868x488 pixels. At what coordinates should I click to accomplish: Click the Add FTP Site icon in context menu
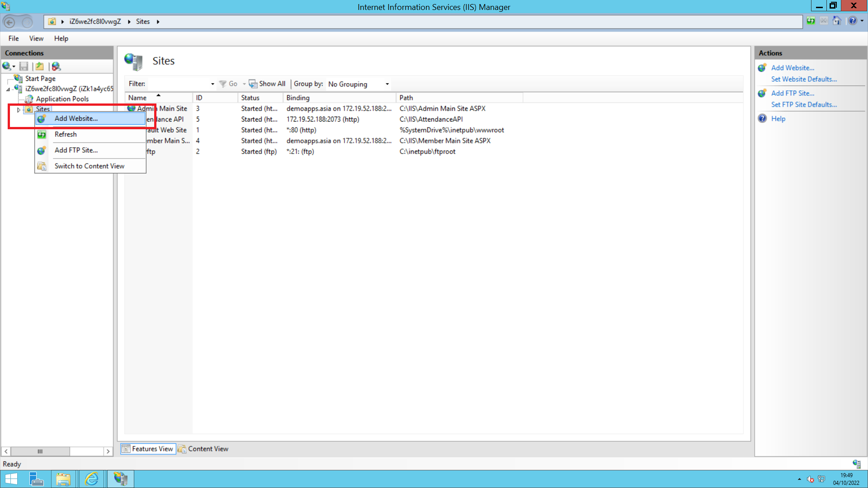point(42,150)
